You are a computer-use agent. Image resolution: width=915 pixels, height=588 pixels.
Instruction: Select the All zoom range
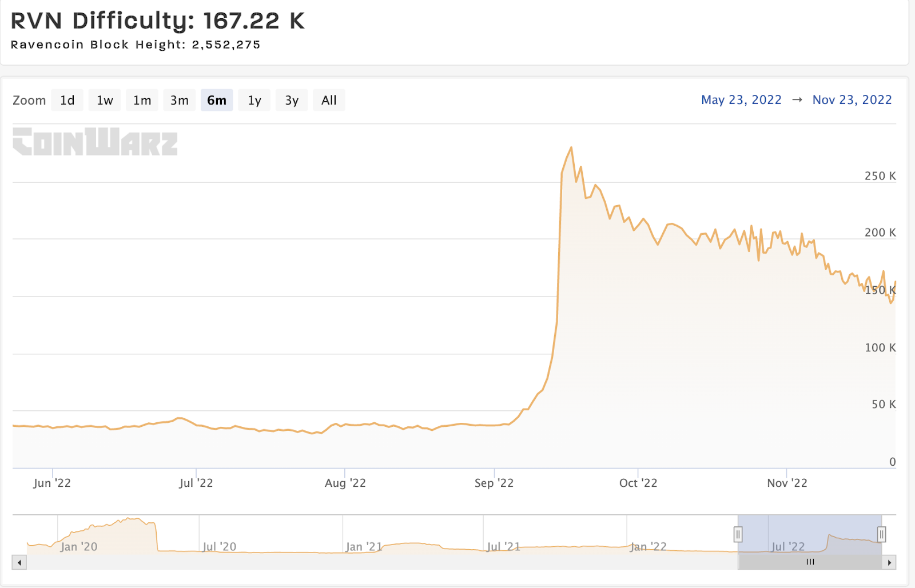tap(329, 100)
